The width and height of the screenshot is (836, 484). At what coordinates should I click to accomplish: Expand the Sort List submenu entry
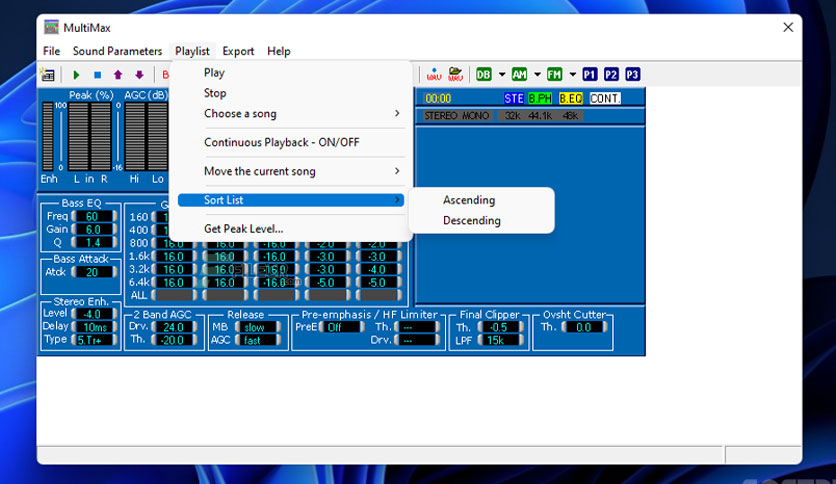[291, 200]
